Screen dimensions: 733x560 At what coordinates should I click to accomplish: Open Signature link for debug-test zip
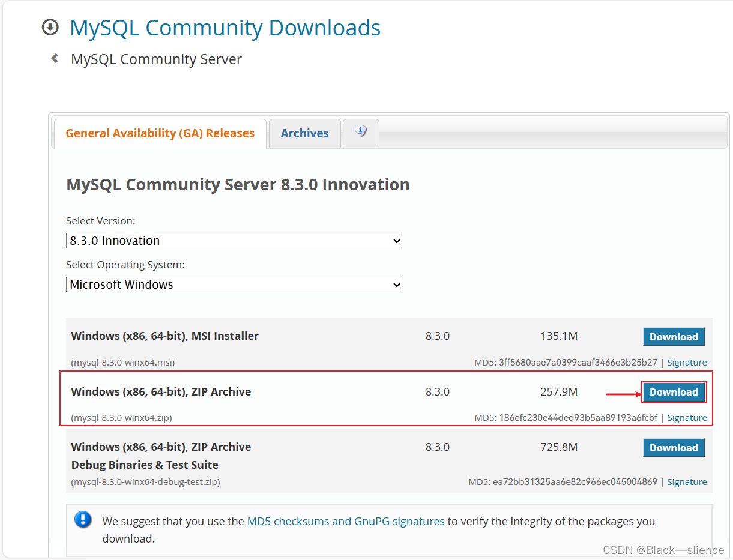point(687,482)
